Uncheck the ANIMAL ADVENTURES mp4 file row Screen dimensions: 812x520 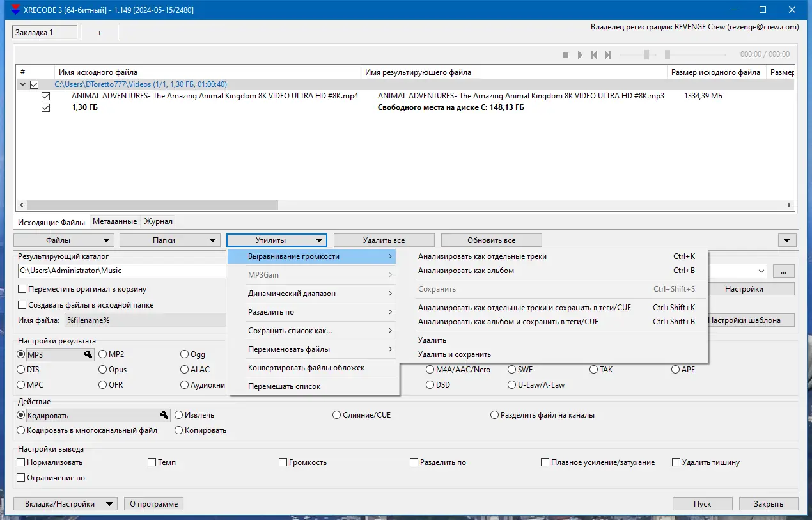[x=45, y=96]
